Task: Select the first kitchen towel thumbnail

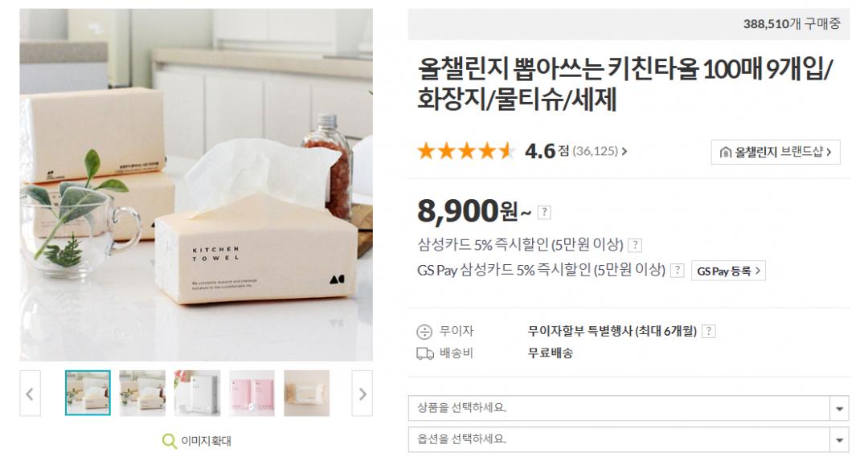Action: [88, 394]
